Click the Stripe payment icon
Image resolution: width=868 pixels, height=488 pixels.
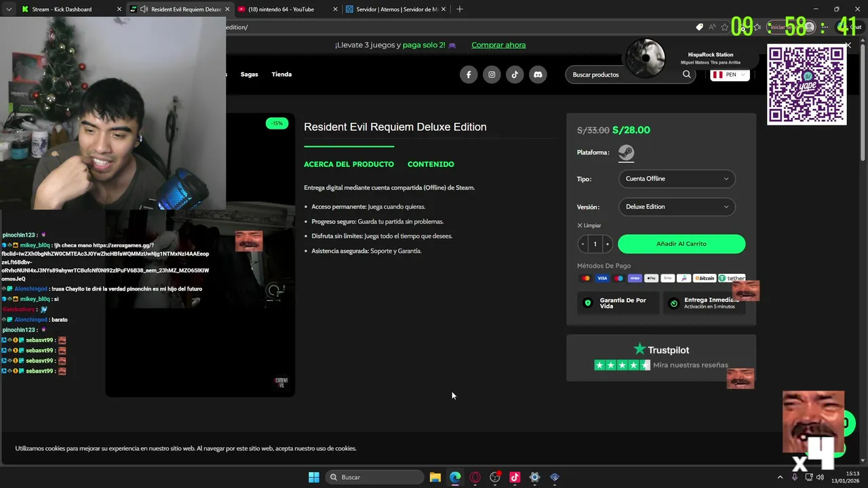point(635,279)
